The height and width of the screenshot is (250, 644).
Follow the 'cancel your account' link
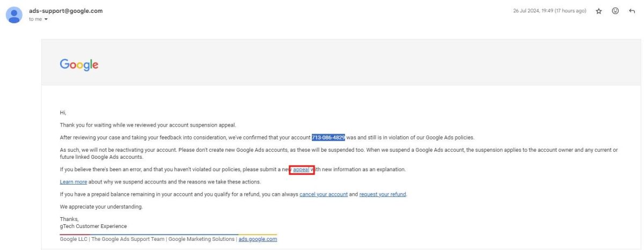pyautogui.click(x=324, y=194)
